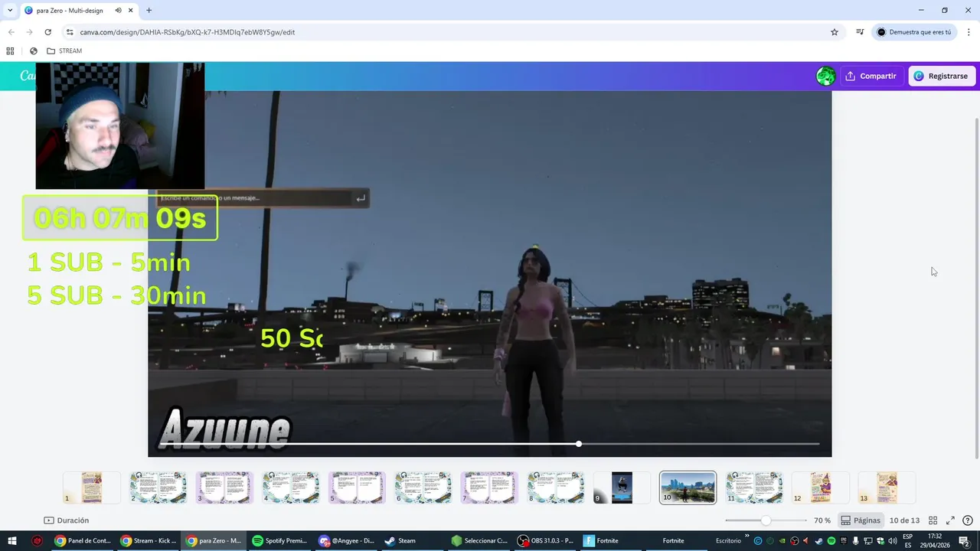Select page 2 thumbnail

158,487
